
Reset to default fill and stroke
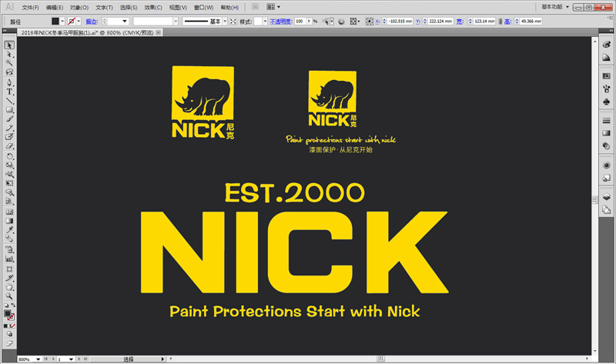6,305
